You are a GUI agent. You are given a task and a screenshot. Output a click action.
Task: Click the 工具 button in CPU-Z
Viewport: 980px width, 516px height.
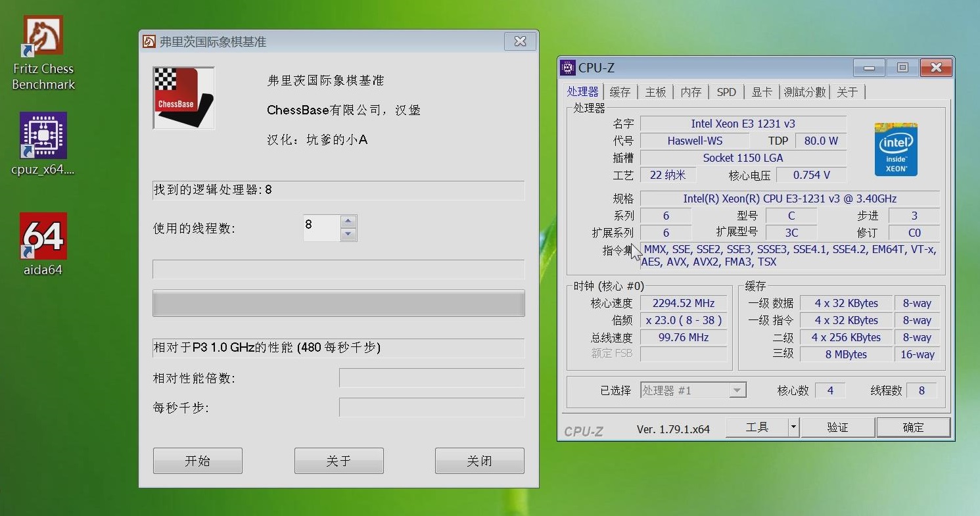point(757,427)
